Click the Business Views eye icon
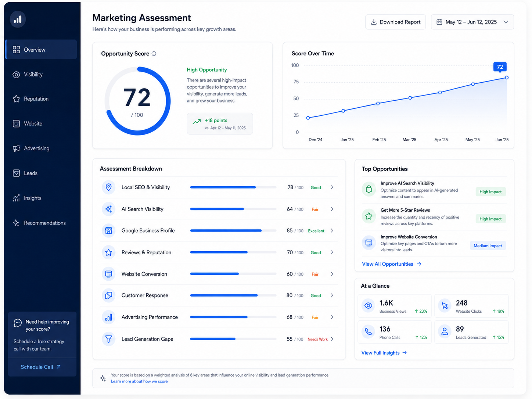This screenshot has width=532, height=399. coord(368,306)
